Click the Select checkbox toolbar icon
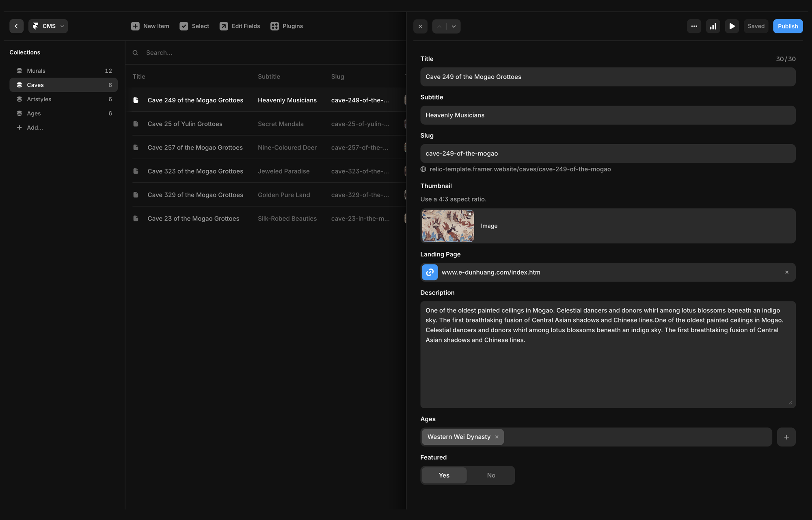Image resolution: width=812 pixels, height=520 pixels. tap(184, 26)
